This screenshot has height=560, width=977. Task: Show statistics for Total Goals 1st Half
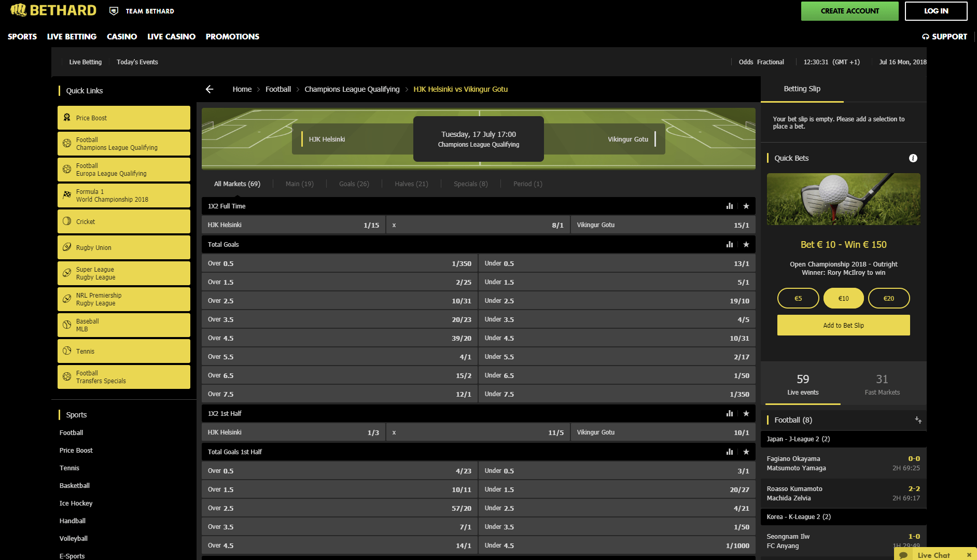click(730, 452)
